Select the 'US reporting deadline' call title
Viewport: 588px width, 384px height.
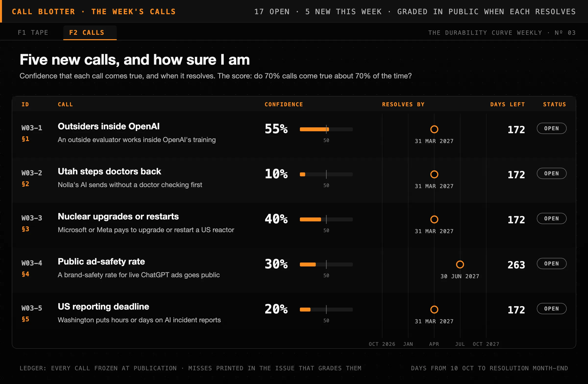(103, 306)
